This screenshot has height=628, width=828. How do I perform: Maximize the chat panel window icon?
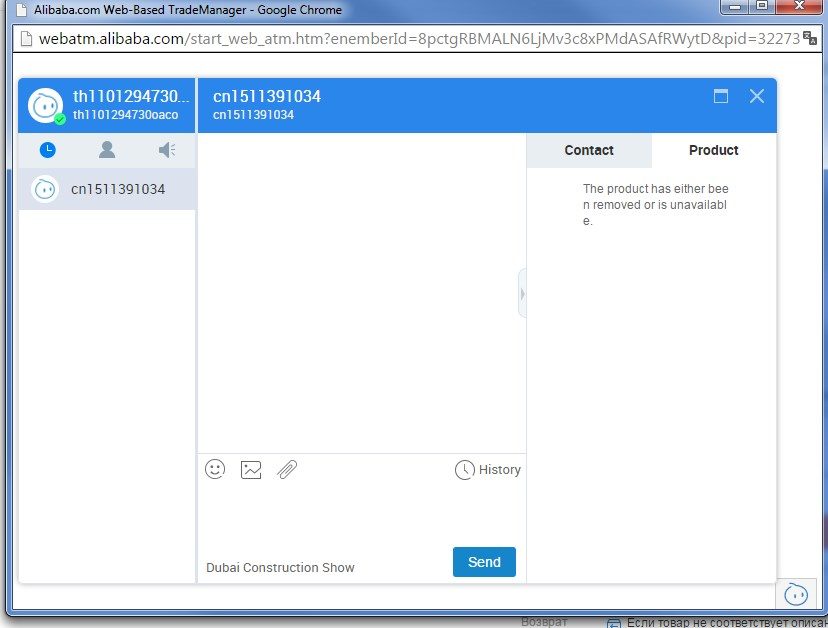[721, 96]
